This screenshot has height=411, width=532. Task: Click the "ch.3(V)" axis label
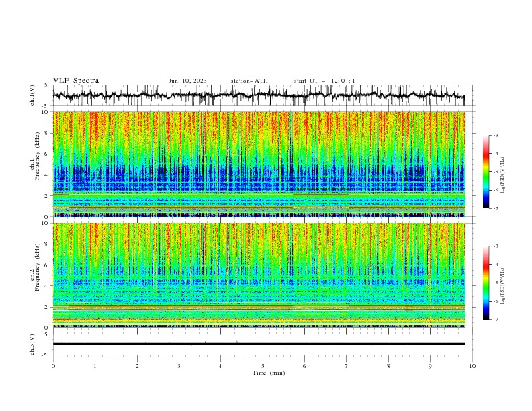[x=32, y=345]
